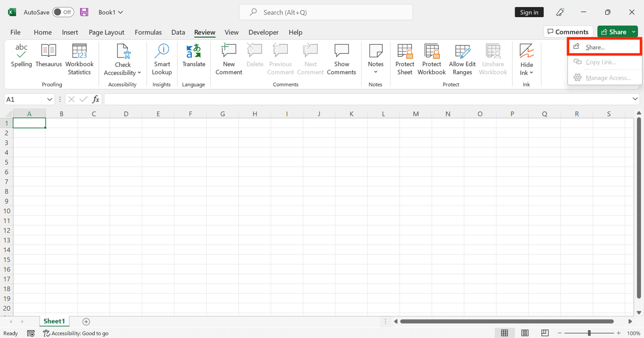
Task: Click the zoom in plus button
Action: tap(619, 333)
